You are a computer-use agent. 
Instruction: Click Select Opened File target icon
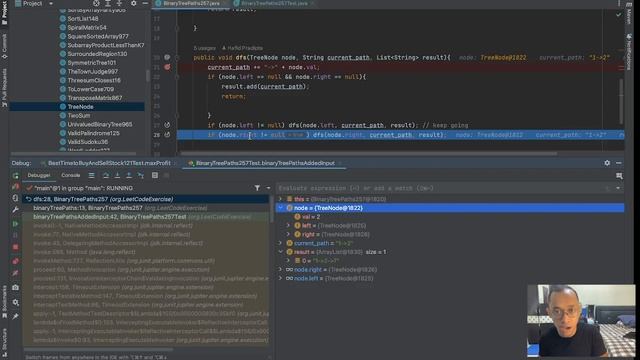click(x=96, y=3)
